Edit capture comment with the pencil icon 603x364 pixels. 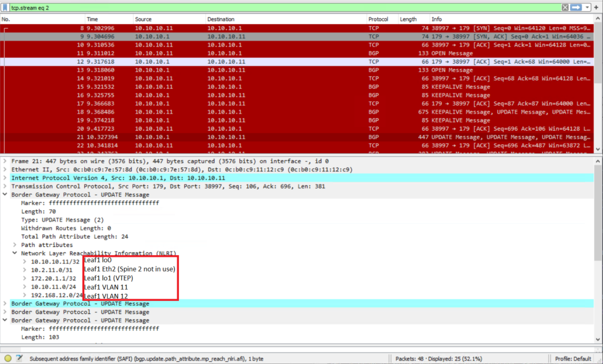(18, 358)
